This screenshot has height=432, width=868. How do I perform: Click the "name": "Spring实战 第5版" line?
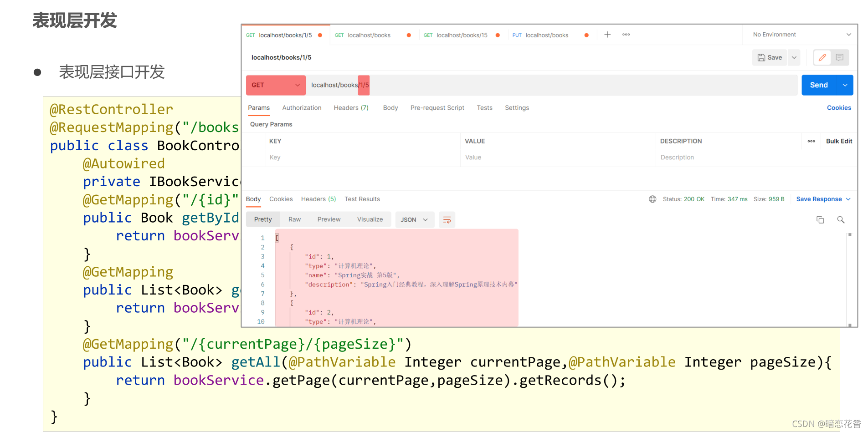[352, 275]
